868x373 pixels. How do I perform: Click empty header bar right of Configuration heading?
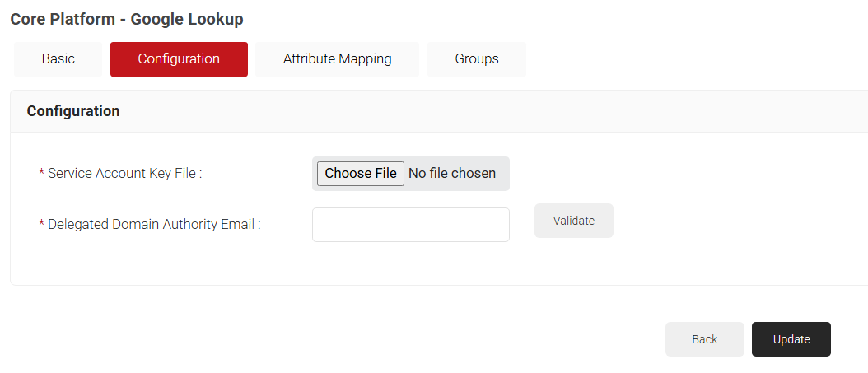click(494, 111)
